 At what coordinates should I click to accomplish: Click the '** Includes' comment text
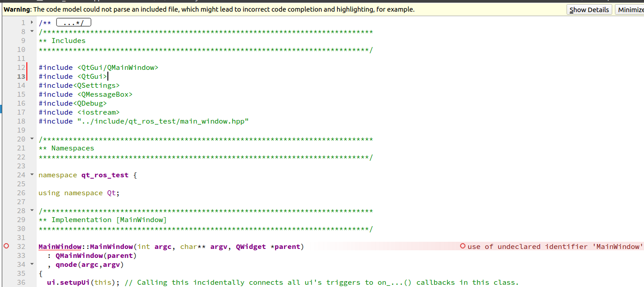[62, 41]
